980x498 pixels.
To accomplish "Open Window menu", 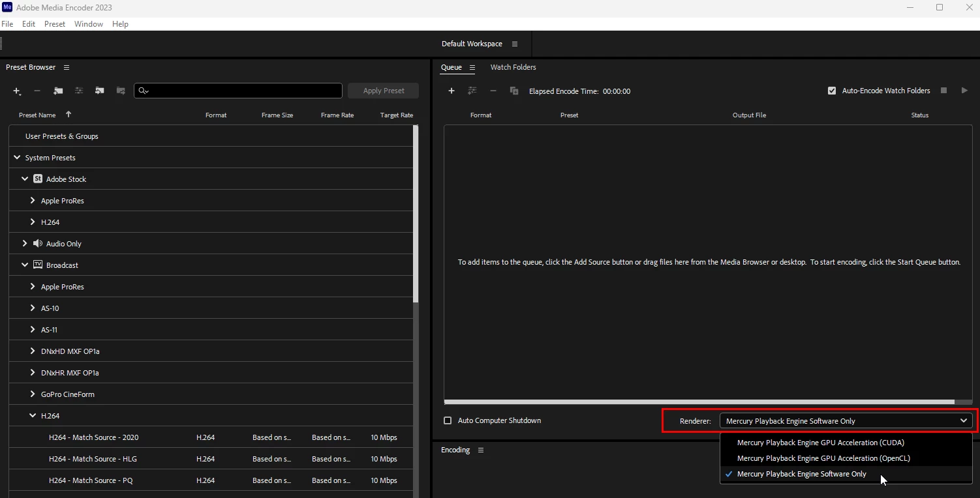I will pyautogui.click(x=89, y=23).
